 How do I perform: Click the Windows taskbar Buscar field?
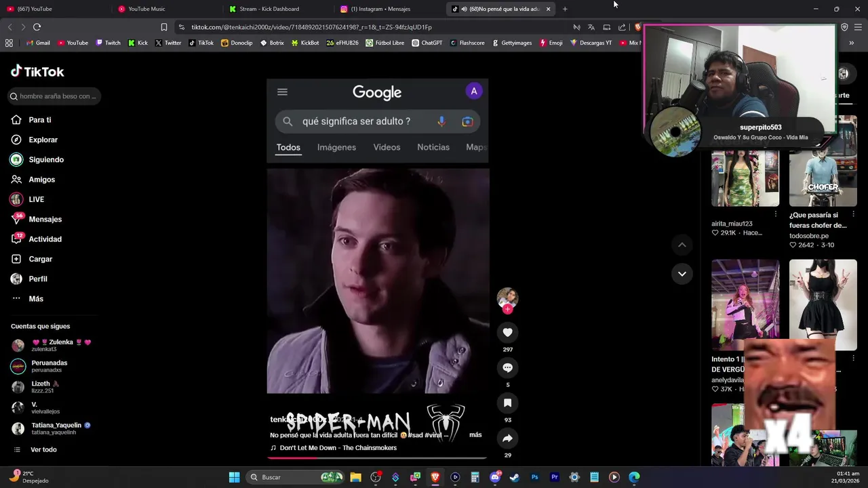pyautogui.click(x=295, y=477)
